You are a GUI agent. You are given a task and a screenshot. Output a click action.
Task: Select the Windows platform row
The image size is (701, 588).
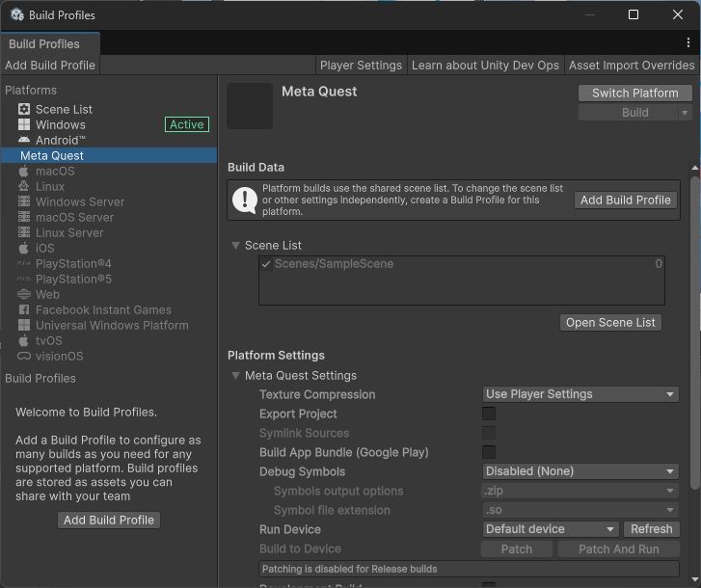click(x=109, y=124)
